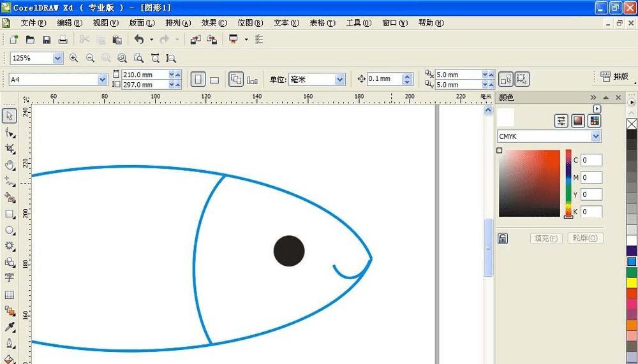Pick the Rectangle tool in the toolbox
Image resolution: width=638 pixels, height=364 pixels.
pos(10,214)
